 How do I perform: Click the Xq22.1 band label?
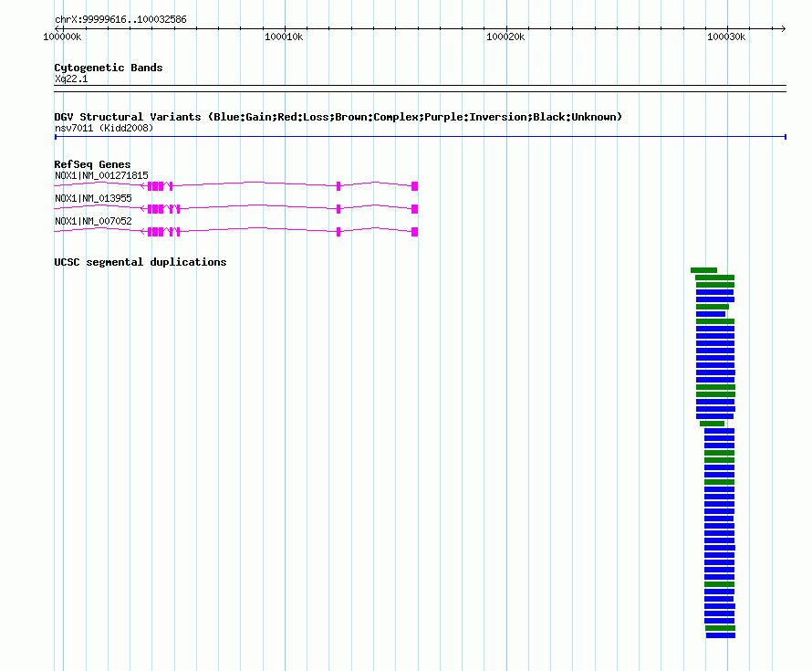71,79
